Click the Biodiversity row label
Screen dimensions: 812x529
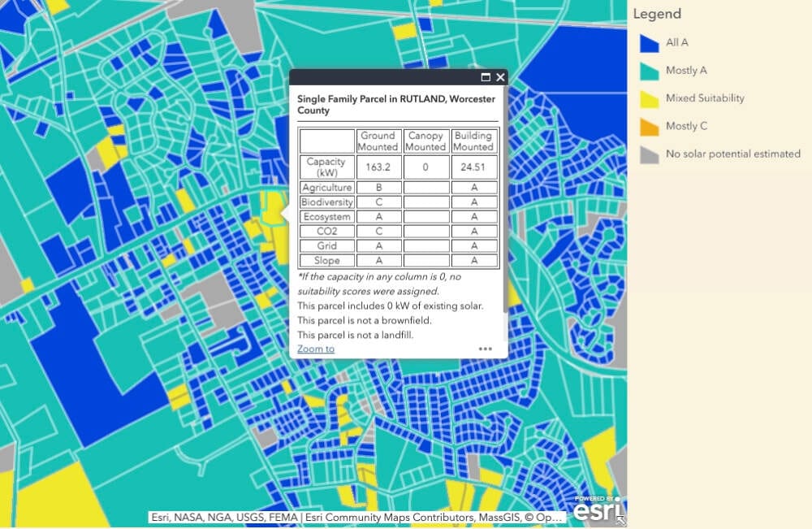[326, 202]
